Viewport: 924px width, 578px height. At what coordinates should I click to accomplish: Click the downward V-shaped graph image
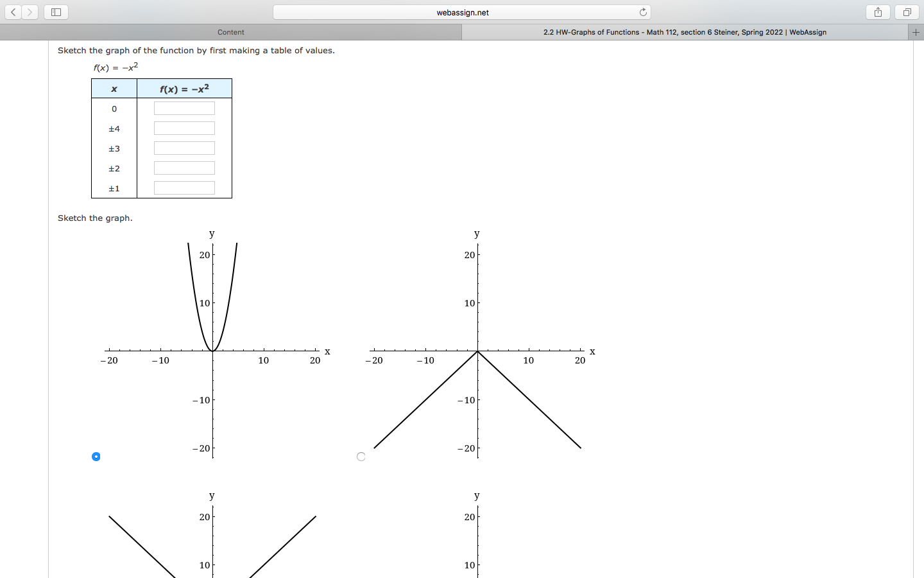[480, 344]
